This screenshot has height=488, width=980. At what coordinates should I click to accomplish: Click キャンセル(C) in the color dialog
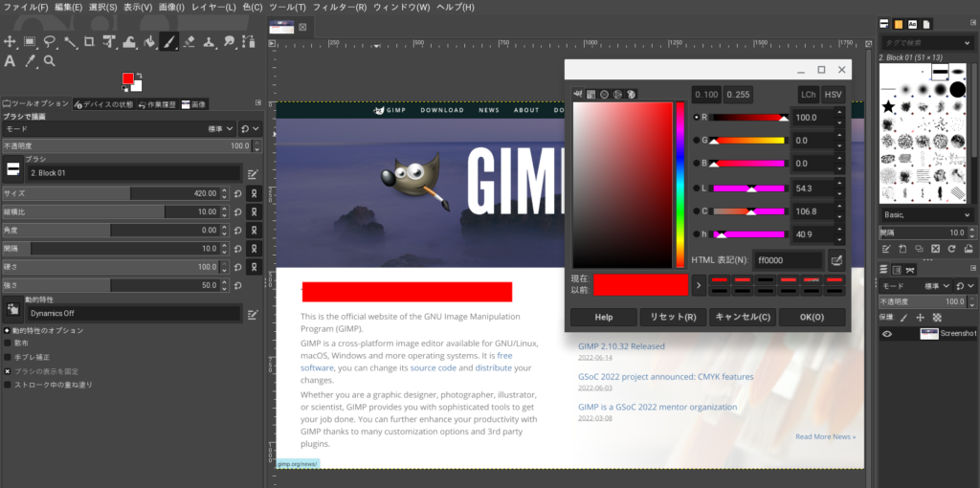coord(743,317)
